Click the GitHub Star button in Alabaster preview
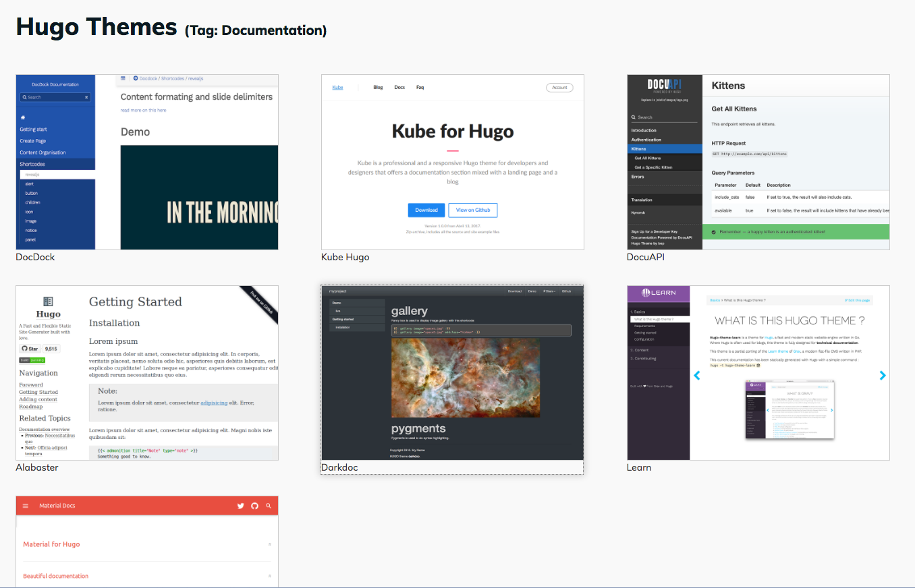 (x=30, y=349)
